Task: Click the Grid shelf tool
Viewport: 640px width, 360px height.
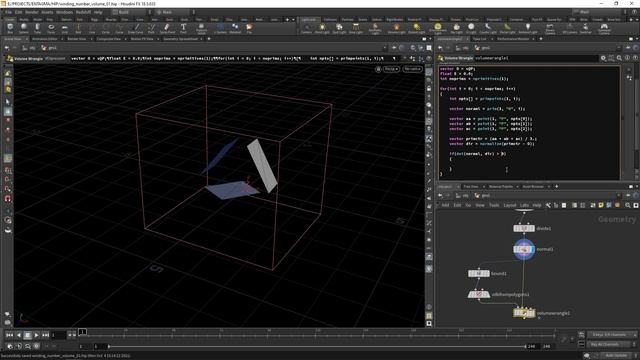Action: pyautogui.click(x=64, y=28)
